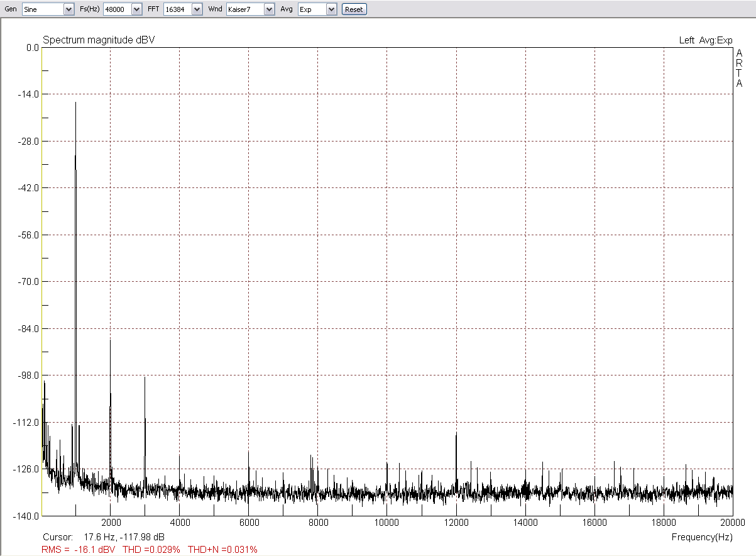Screen dimensions: 756x556
Task: Click the Spectrum magnitude dBV title
Action: (x=97, y=39)
